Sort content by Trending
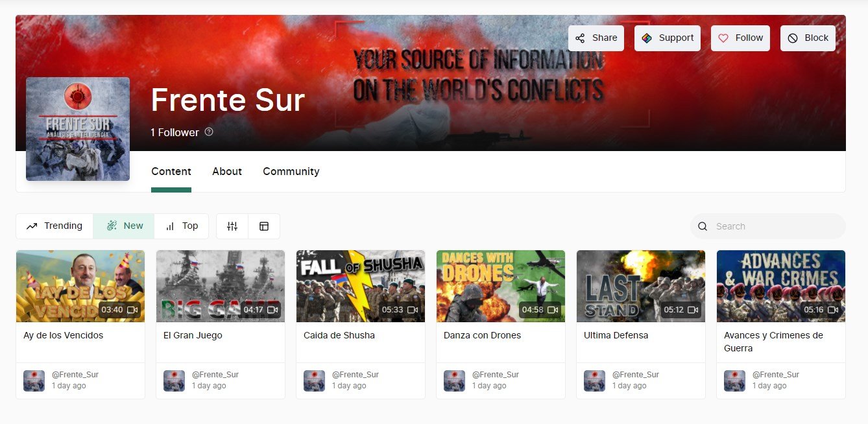 click(54, 226)
